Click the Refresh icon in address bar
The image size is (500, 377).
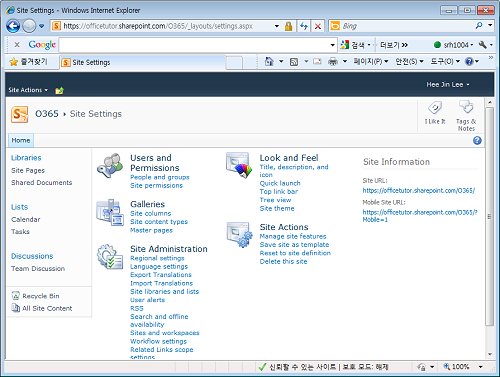pos(303,26)
